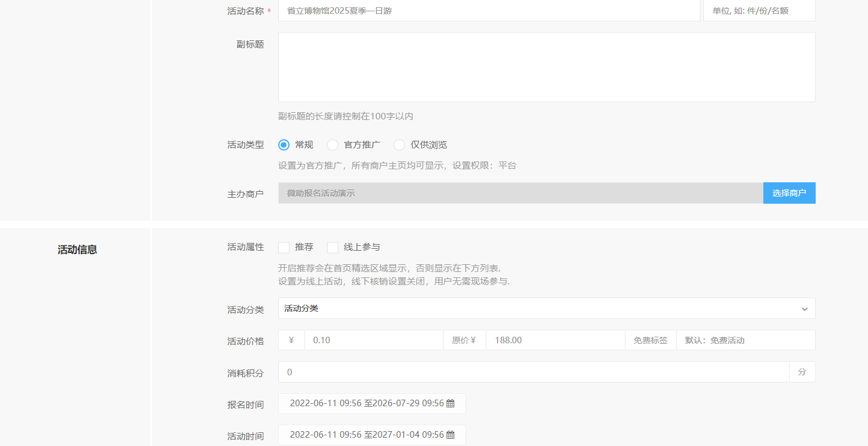Open the calendar icon beside 活动时间
Image resolution: width=868 pixels, height=446 pixels.
[x=450, y=435]
